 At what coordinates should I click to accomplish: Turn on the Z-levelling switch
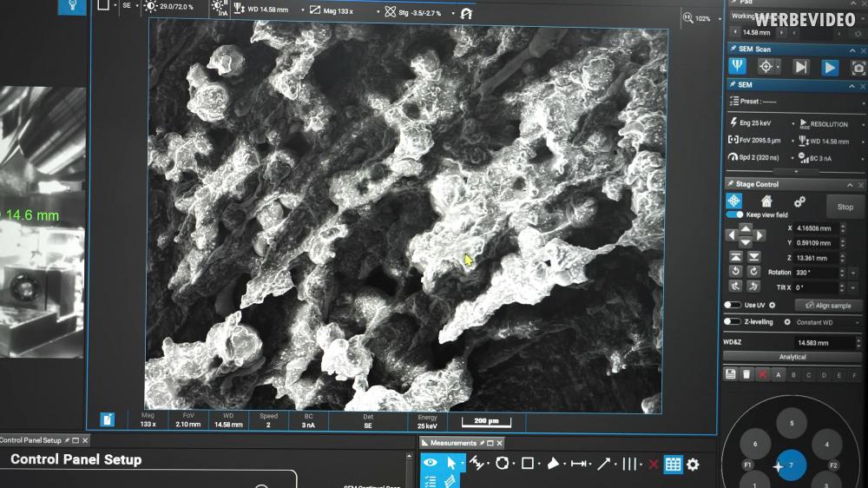pos(733,322)
